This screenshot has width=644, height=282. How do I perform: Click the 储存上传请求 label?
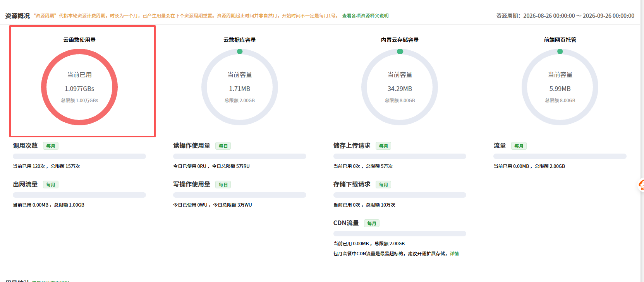352,145
